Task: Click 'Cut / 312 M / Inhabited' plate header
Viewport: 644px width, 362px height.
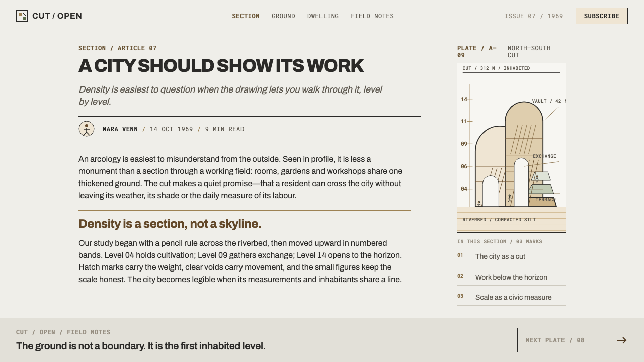Action: click(x=496, y=68)
